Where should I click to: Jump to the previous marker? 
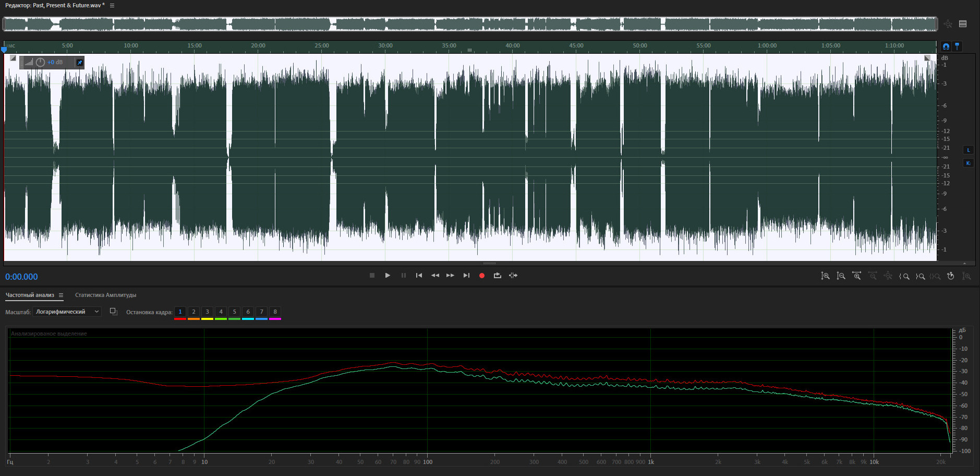point(419,276)
